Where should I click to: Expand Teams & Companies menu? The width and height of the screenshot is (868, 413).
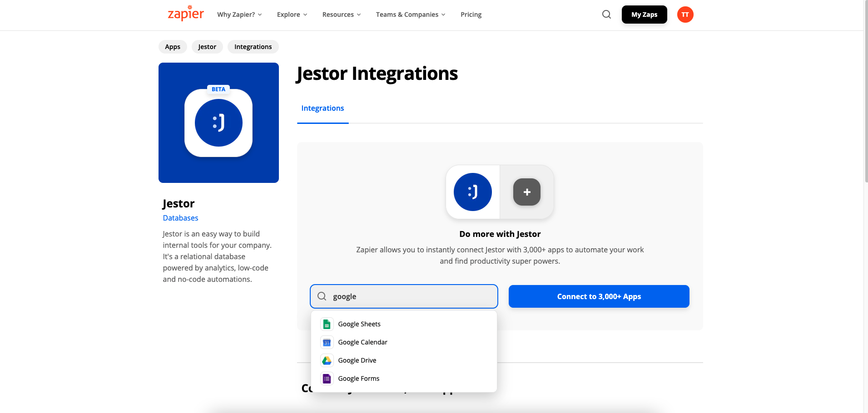click(x=411, y=15)
